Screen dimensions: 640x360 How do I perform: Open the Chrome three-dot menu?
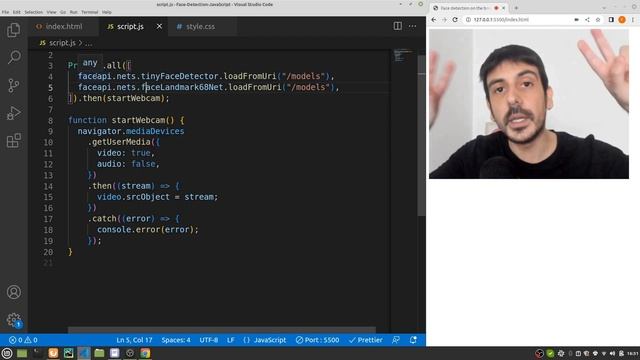coord(633,20)
